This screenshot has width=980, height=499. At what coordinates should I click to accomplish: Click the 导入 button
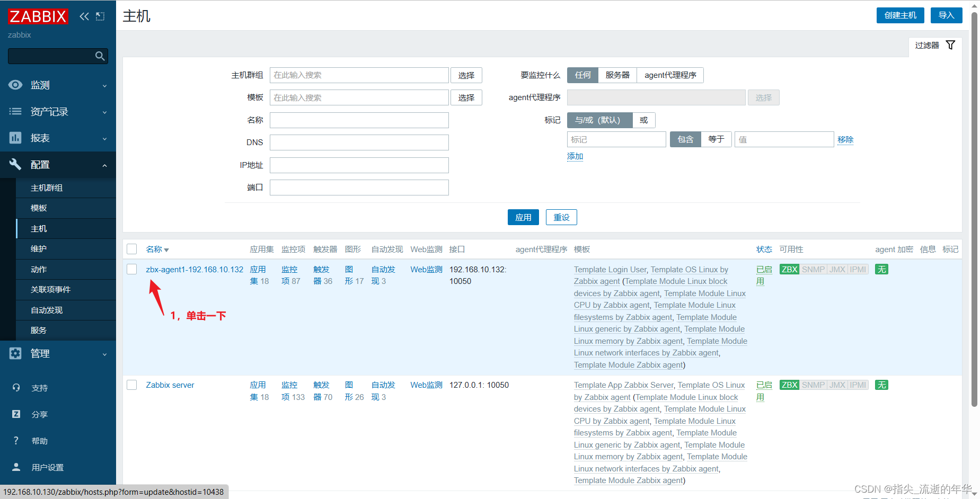946,15
